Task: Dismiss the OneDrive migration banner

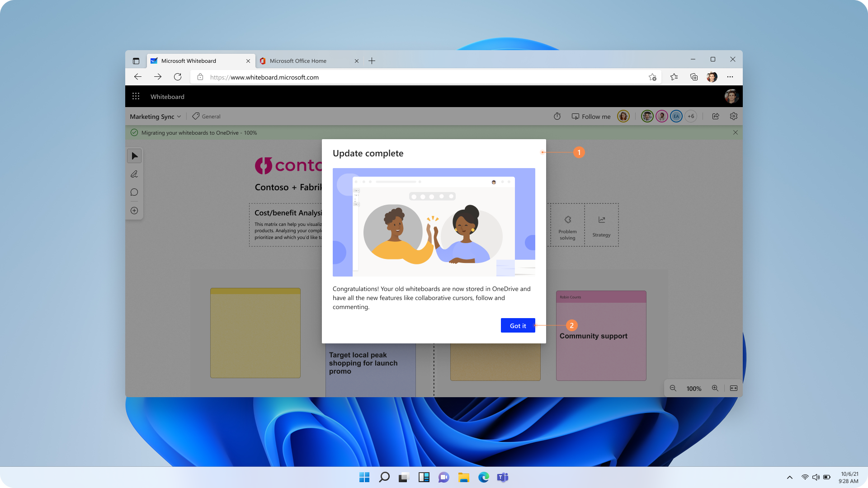Action: 736,132
